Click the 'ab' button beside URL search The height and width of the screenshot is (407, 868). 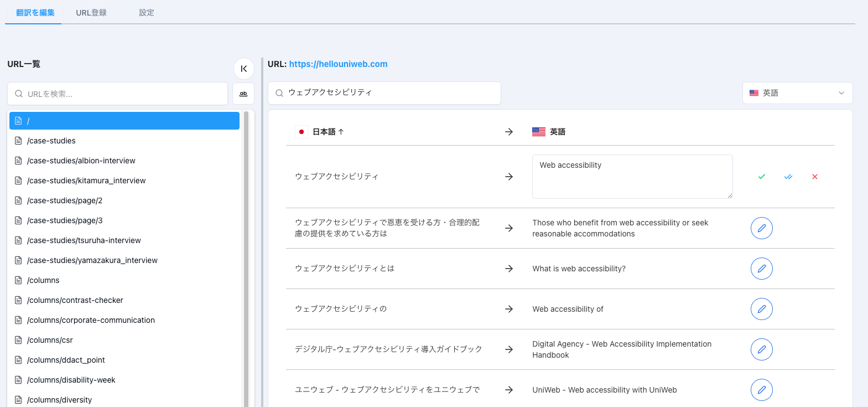pyautogui.click(x=243, y=94)
